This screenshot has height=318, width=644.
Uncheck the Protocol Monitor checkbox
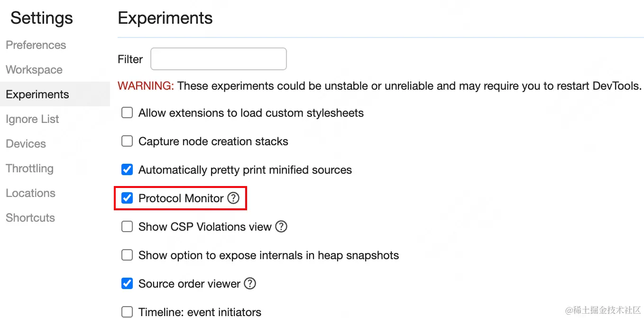127,198
